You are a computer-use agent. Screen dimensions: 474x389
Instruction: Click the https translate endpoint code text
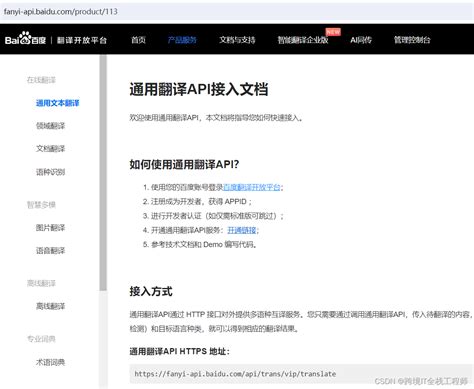tap(235, 374)
